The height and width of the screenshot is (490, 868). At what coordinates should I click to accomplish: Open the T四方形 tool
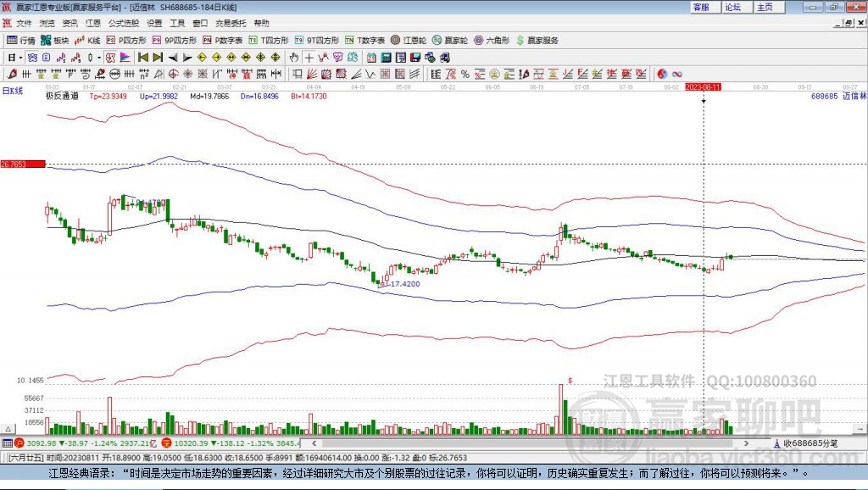point(269,41)
